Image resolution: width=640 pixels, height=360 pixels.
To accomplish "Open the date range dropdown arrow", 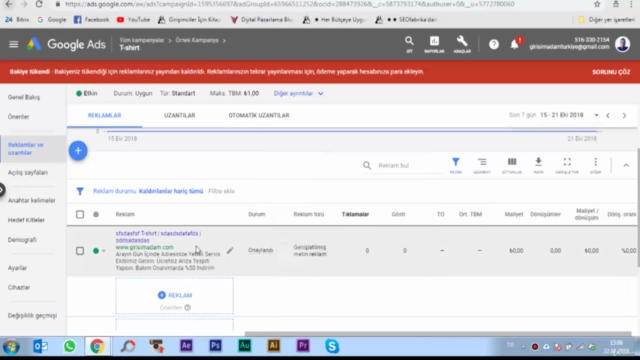I will click(x=596, y=116).
